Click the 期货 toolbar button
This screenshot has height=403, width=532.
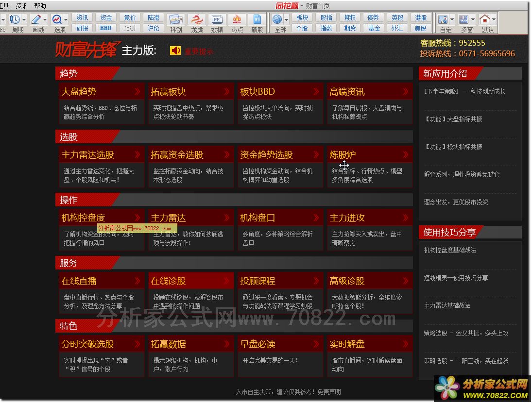(350, 28)
